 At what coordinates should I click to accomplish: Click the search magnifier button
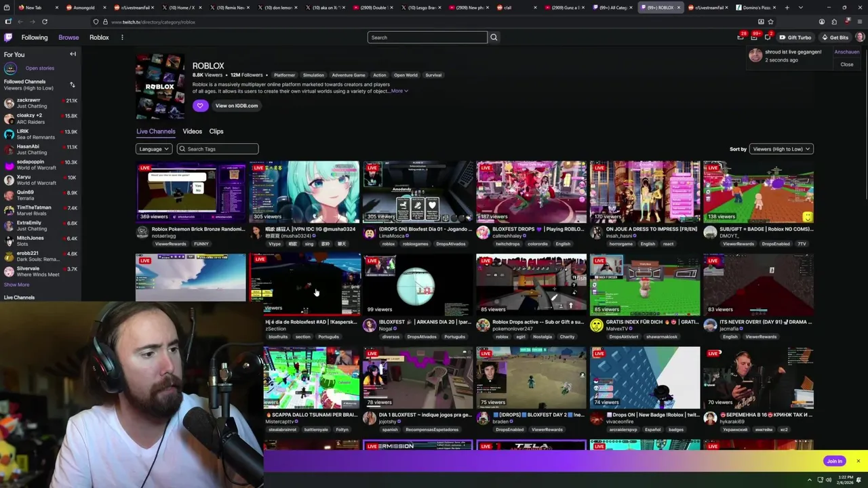[494, 37]
